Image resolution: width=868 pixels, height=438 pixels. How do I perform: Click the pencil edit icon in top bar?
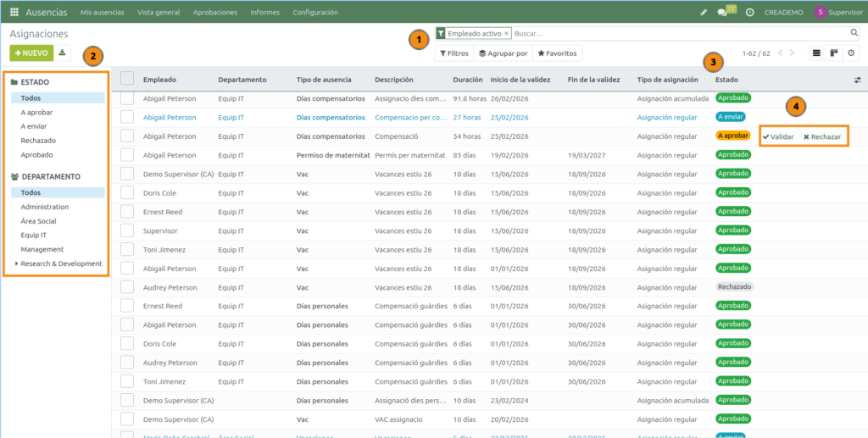click(703, 13)
